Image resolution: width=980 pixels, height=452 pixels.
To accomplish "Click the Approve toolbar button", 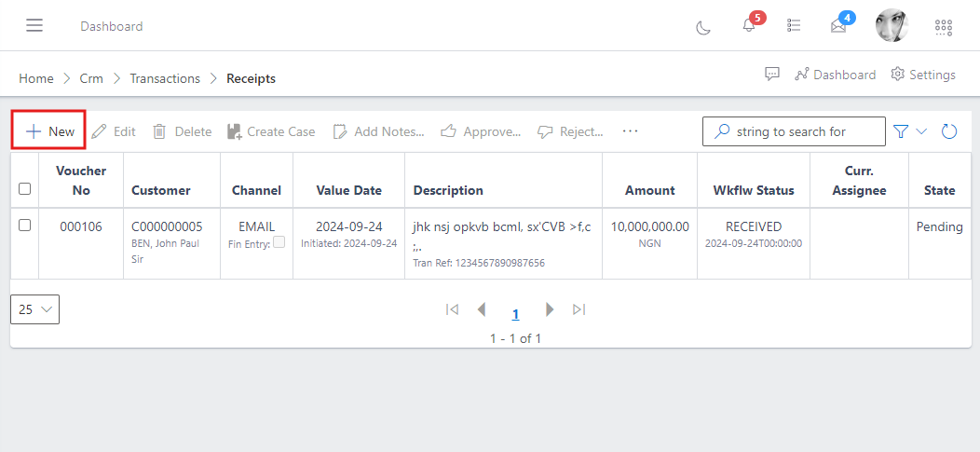I will tap(481, 131).
